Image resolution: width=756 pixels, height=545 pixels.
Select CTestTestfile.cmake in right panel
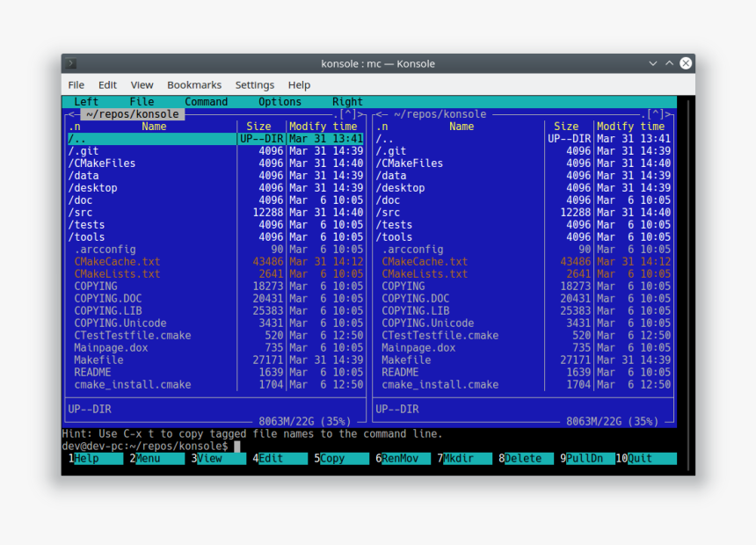click(x=523, y=336)
